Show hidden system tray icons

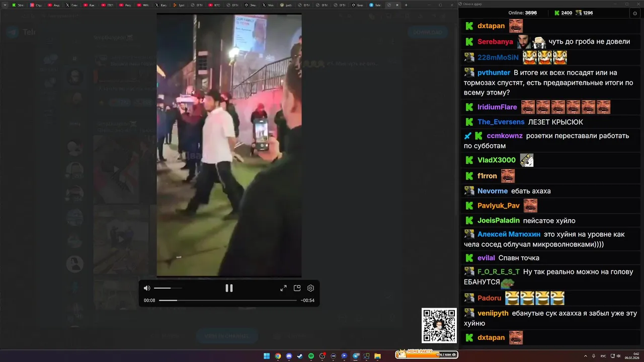pyautogui.click(x=585, y=356)
